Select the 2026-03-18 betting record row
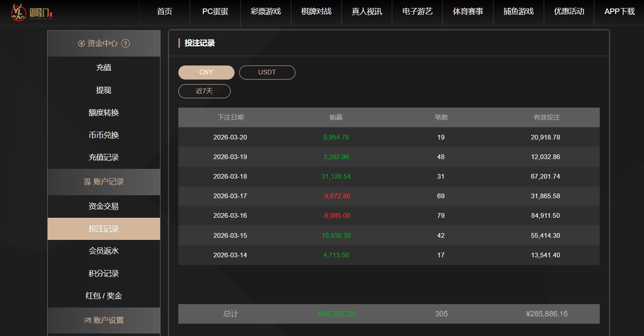The image size is (644, 336). click(x=389, y=177)
